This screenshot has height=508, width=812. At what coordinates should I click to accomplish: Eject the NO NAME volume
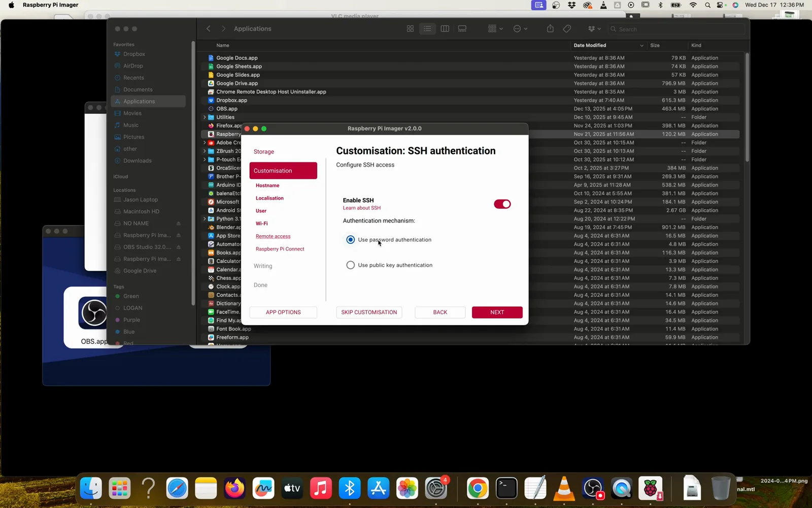[x=179, y=224]
